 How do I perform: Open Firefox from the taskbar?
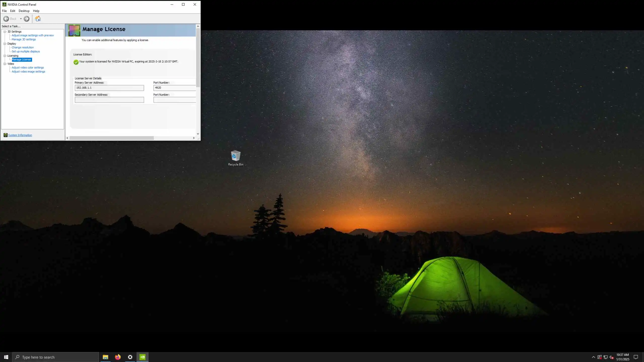(x=118, y=357)
